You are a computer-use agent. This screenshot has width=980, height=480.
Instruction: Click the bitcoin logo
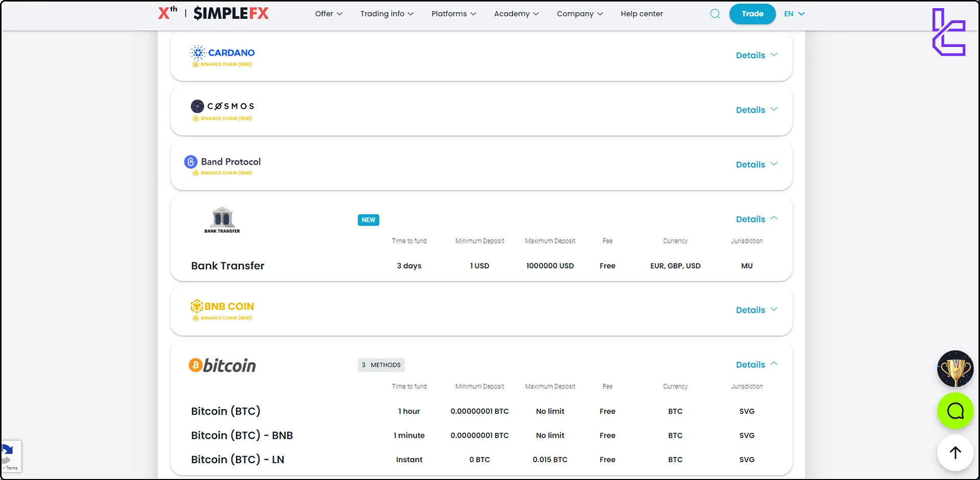pyautogui.click(x=222, y=365)
